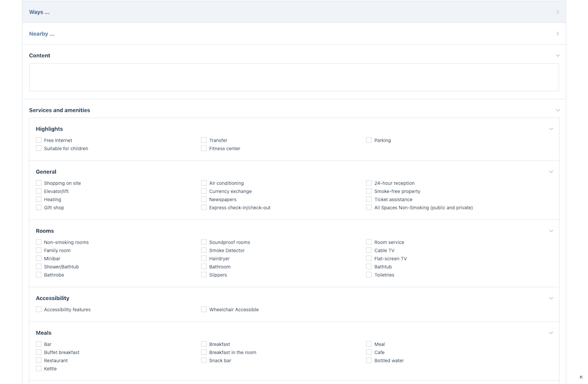The image size is (588, 384).
Task: Collapse the Meals group chevron
Action: (551, 333)
